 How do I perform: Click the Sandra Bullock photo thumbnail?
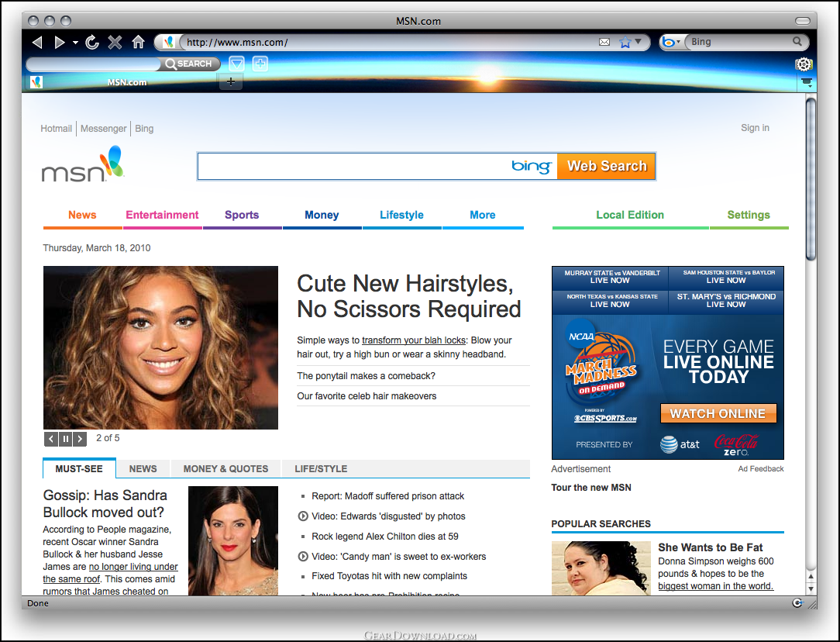(x=233, y=540)
